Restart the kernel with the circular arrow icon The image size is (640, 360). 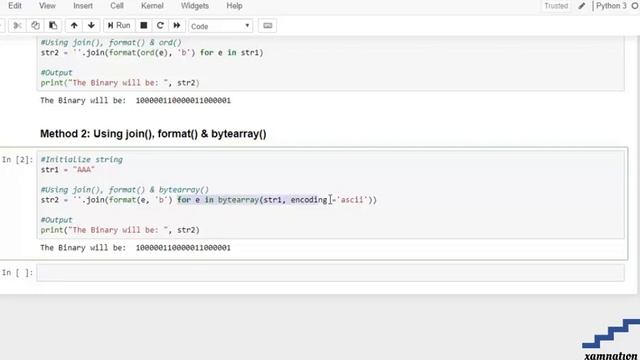160,26
